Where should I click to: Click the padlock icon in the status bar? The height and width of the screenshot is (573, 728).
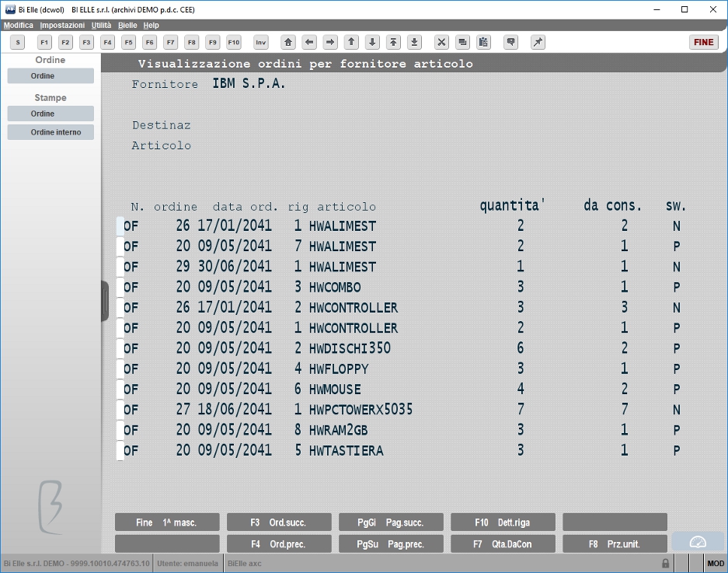click(665, 563)
